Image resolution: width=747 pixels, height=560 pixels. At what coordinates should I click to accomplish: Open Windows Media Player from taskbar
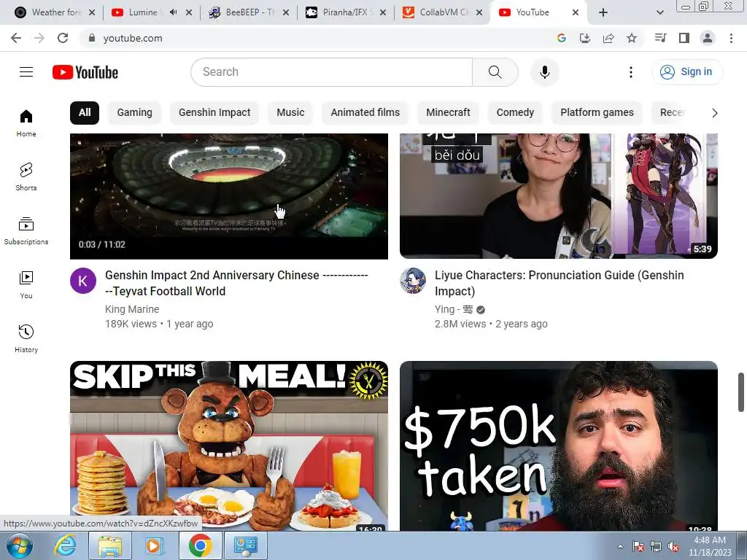[x=154, y=545]
